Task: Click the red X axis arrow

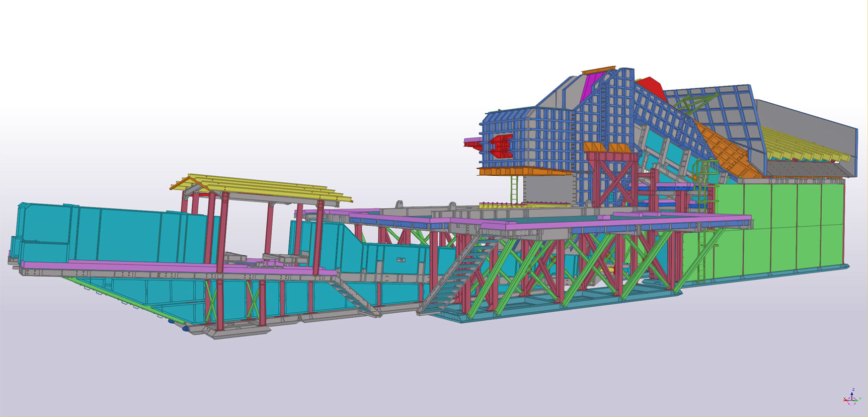Action: pyautogui.click(x=845, y=399)
